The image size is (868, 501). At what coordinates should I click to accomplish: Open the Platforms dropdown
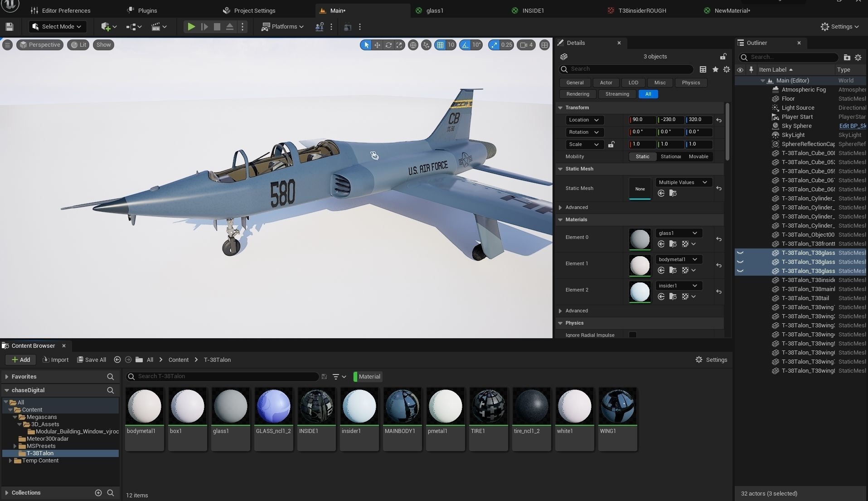click(282, 27)
